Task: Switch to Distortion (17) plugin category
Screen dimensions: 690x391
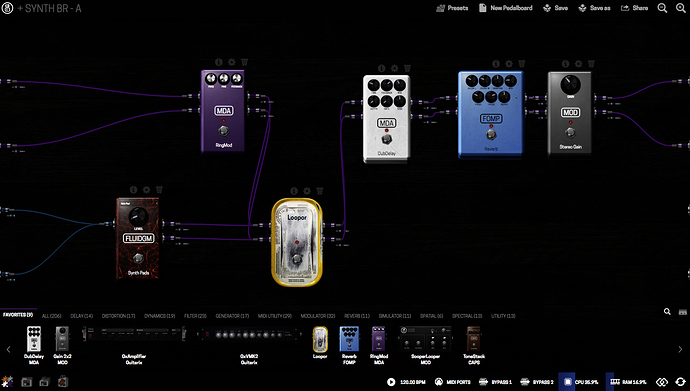Action: [118, 316]
